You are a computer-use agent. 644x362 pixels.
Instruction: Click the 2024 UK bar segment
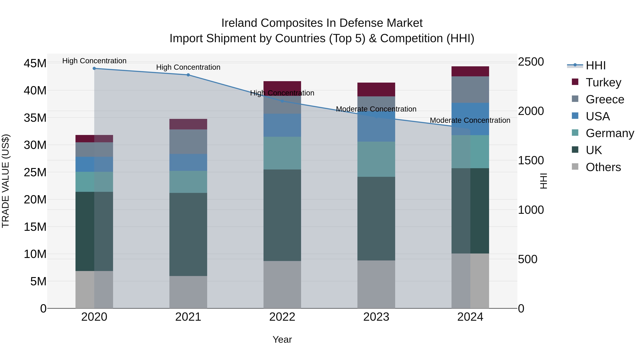coord(470,211)
